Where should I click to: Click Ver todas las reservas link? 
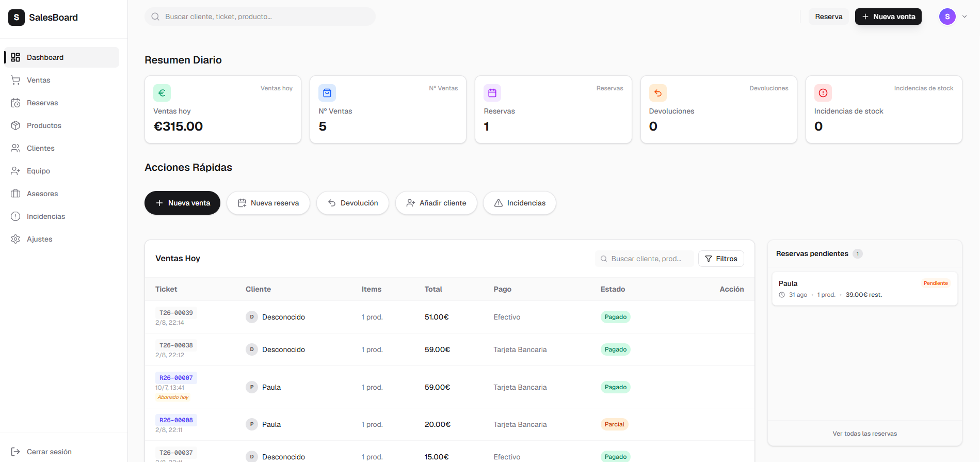[x=865, y=434]
